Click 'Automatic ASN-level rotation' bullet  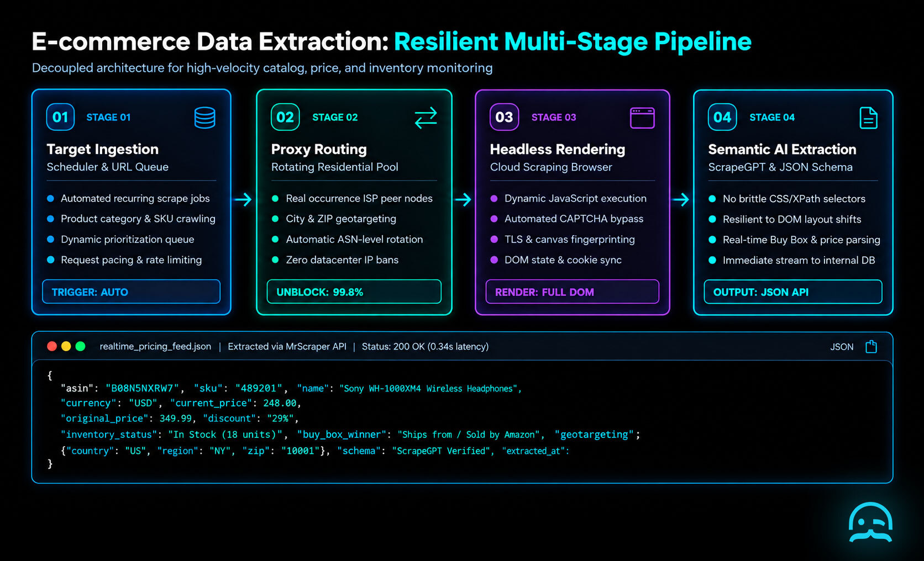(354, 239)
